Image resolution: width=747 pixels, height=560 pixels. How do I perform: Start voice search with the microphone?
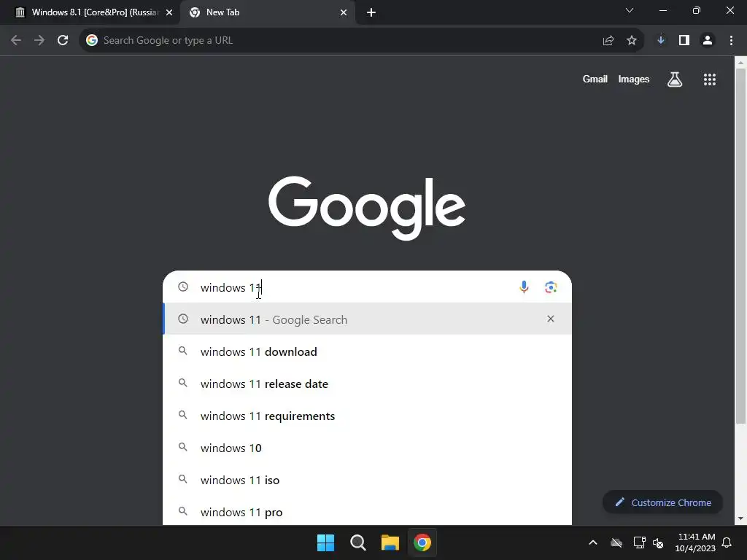(524, 287)
